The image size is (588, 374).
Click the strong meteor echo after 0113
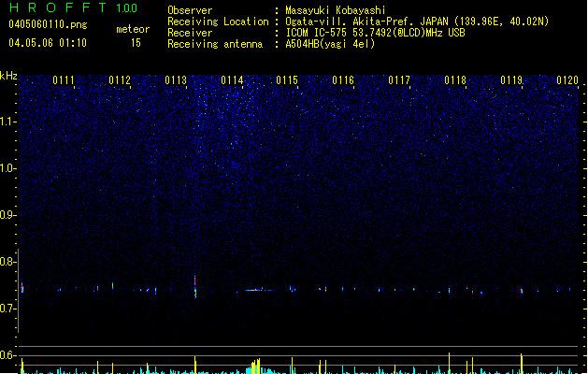coord(195,287)
